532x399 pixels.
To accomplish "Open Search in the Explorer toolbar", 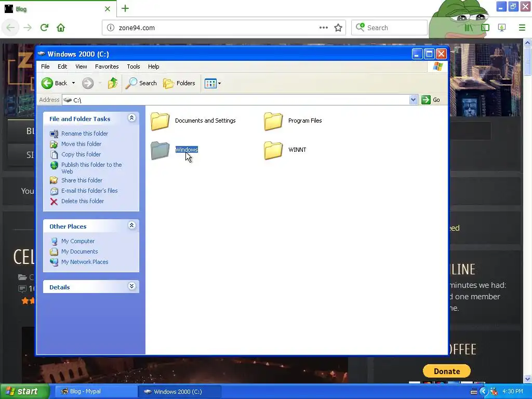I will [141, 83].
